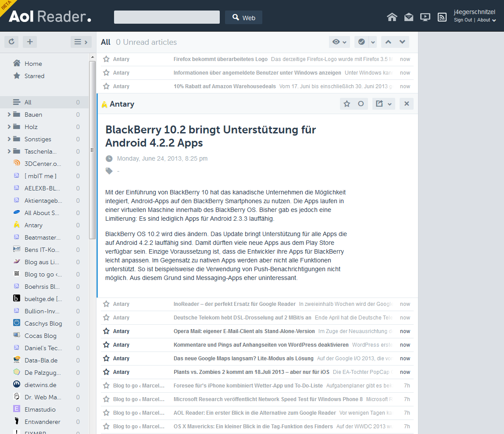
Task: Click the tag icon under article date
Action: (109, 171)
